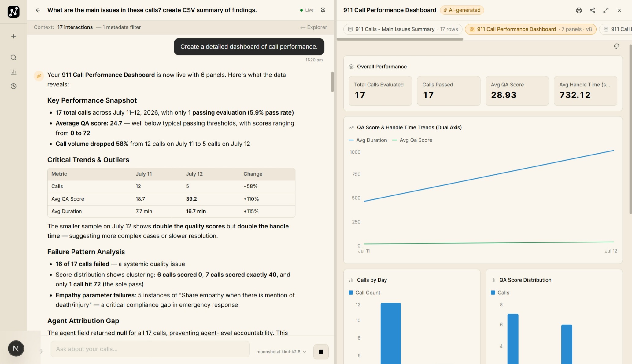Focus the Ask about your calls input
Image resolution: width=632 pixels, height=364 pixels.
click(150, 349)
